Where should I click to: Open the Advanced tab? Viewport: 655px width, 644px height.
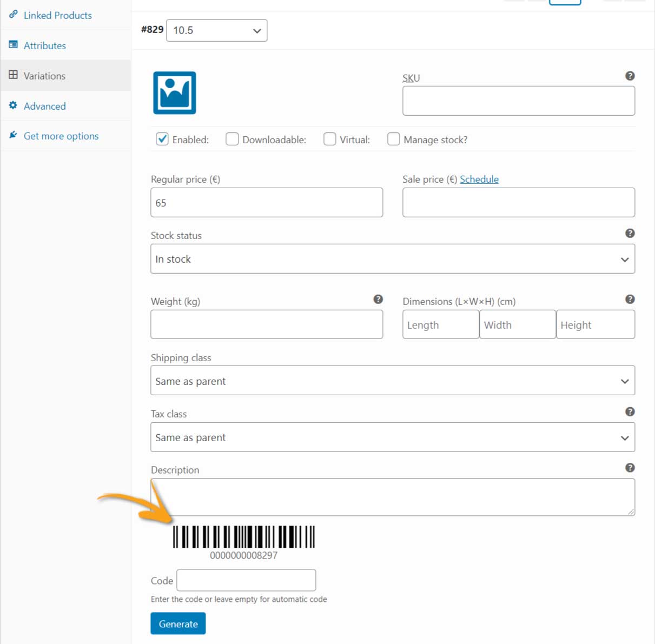[65, 106]
